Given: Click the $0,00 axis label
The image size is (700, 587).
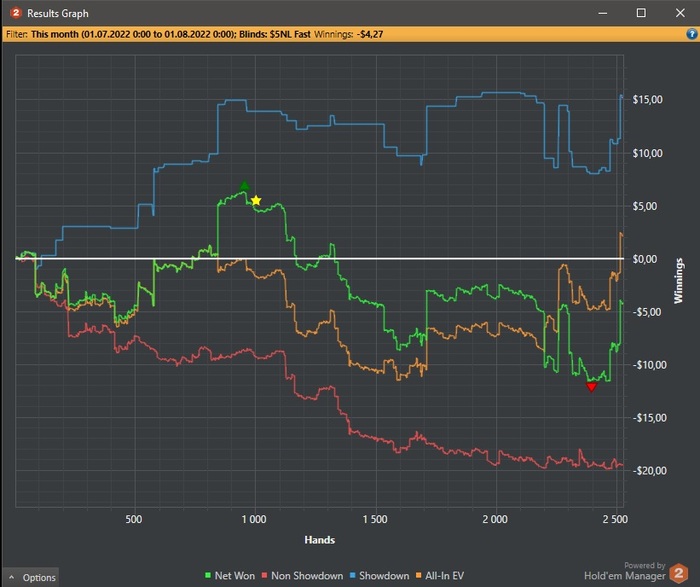Looking at the screenshot, I should [x=645, y=259].
